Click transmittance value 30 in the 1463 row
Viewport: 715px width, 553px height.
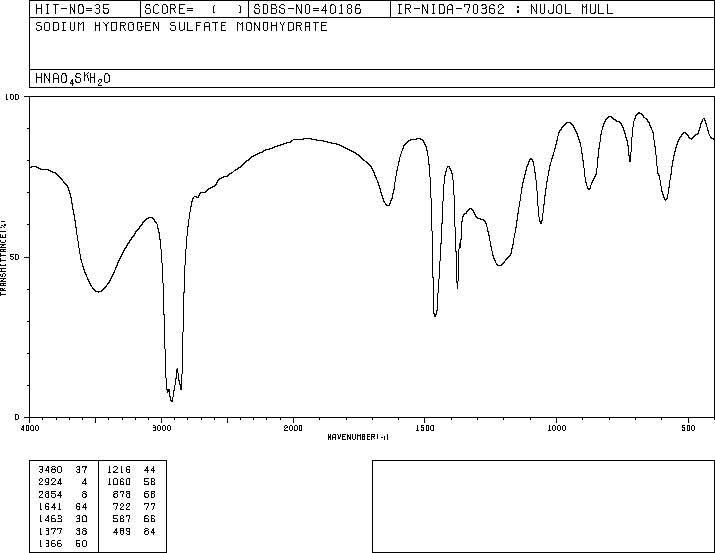point(81,519)
